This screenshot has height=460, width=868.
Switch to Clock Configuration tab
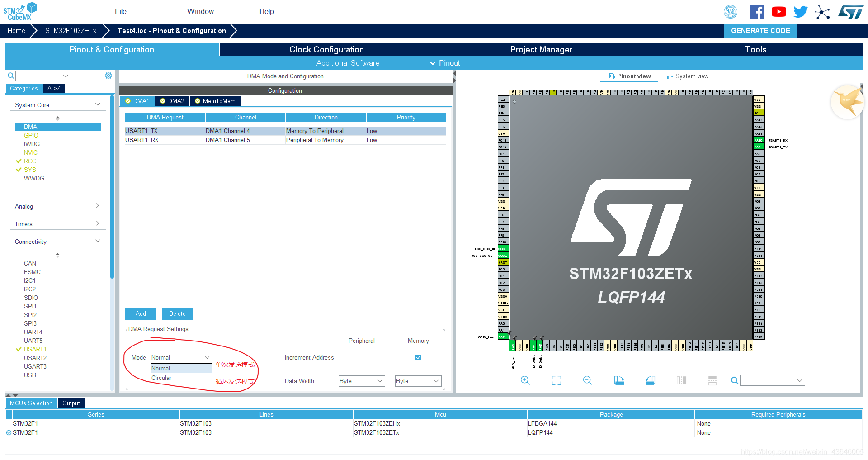point(326,49)
